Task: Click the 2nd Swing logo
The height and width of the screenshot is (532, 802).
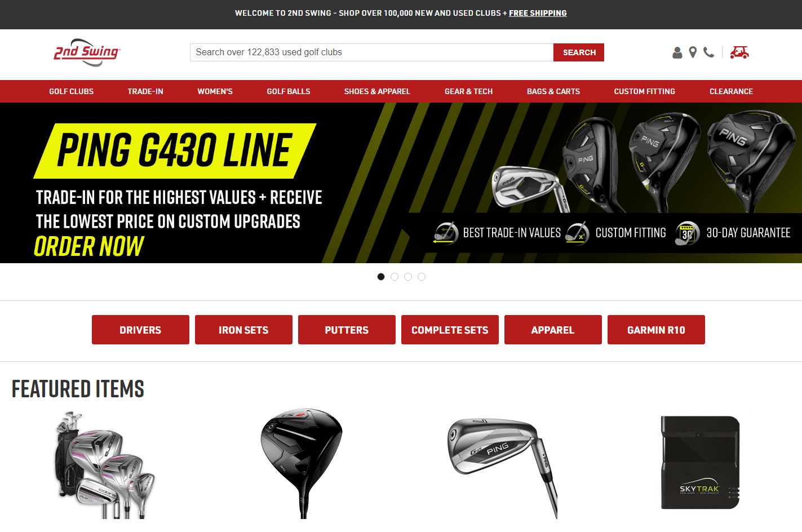Action: click(x=87, y=52)
